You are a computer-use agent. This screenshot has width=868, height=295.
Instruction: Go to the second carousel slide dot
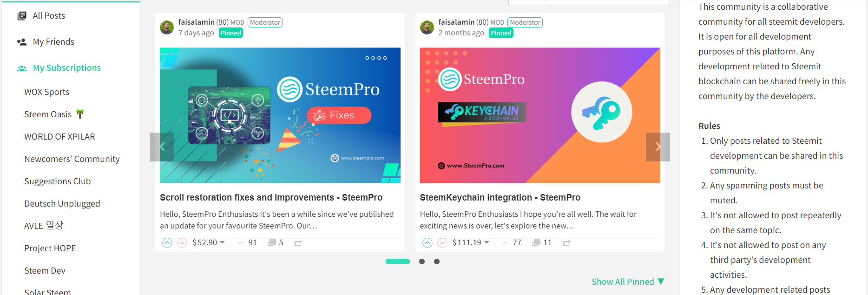(422, 261)
